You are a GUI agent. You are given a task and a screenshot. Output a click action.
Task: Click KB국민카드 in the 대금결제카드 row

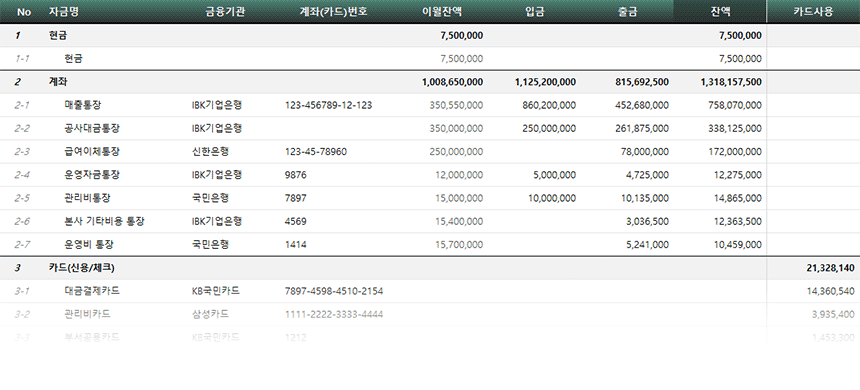click(x=216, y=291)
